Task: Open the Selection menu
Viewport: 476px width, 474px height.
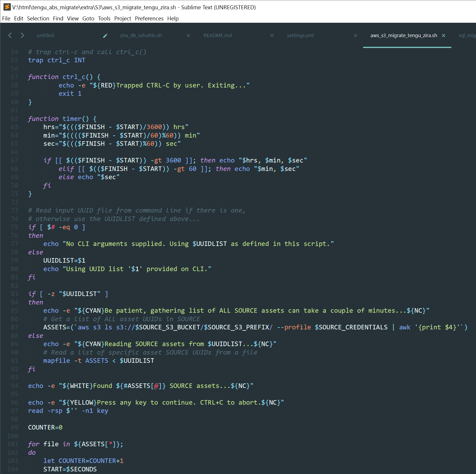Action: click(38, 18)
